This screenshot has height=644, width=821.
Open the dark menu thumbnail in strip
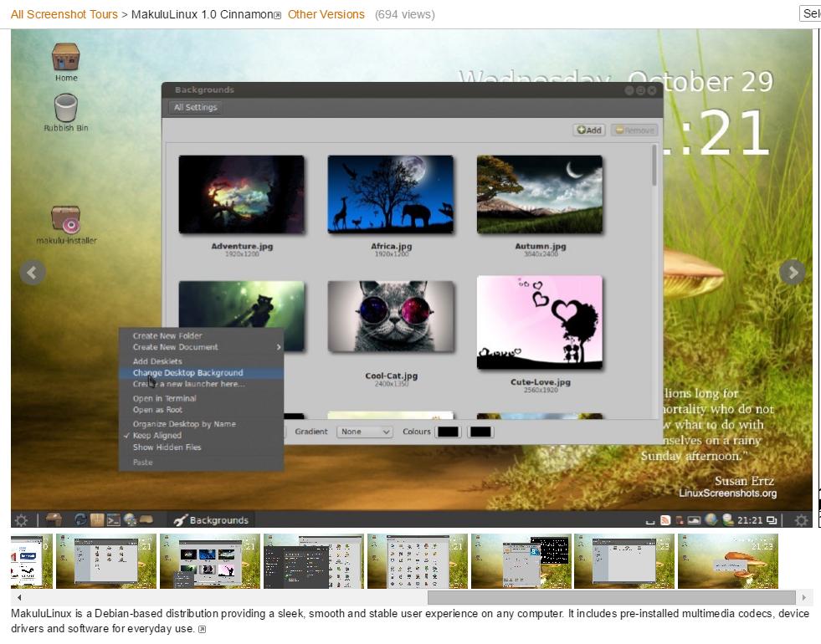[x=313, y=561]
